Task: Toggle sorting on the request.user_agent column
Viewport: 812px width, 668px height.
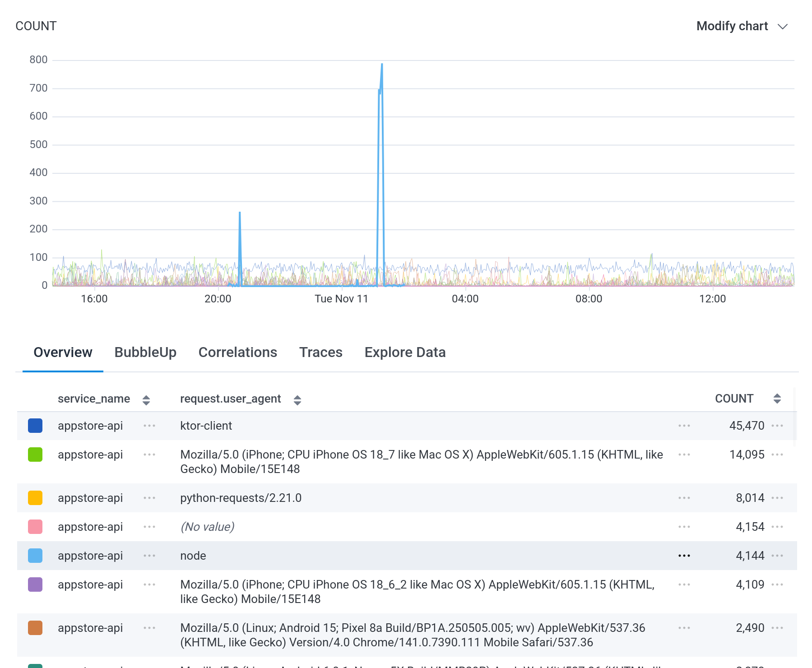Action: [x=297, y=399]
